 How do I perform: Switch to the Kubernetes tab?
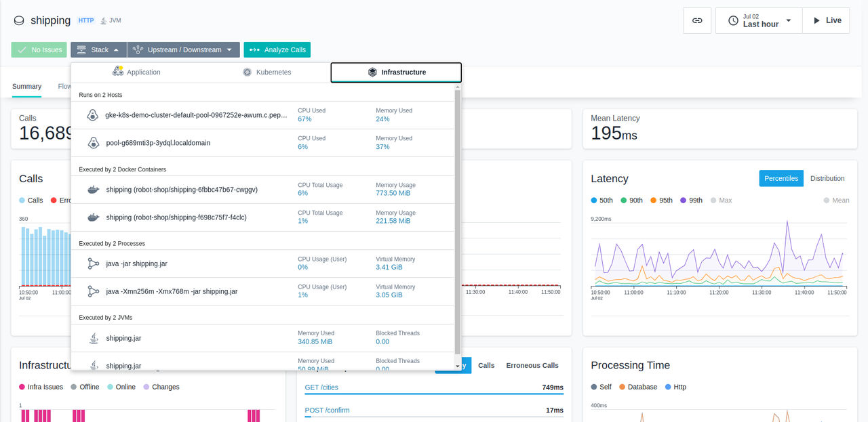[267, 72]
